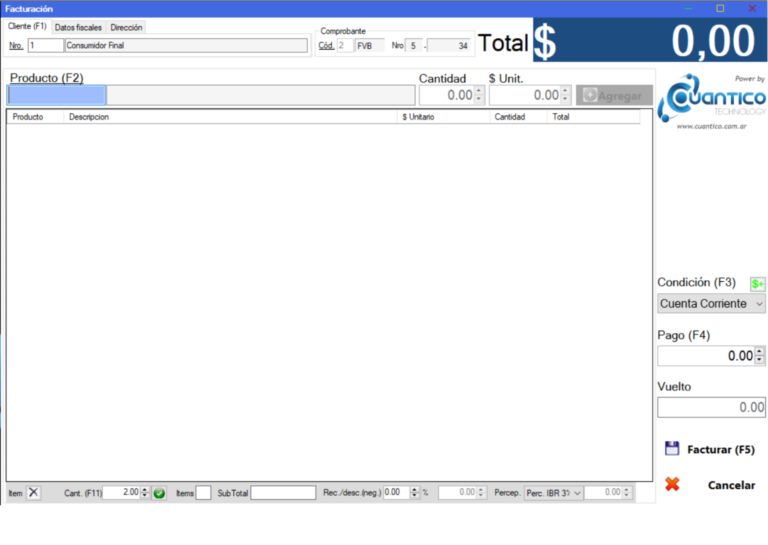
Task: Increase the Pago (F4) amount spinner
Action: tap(759, 352)
